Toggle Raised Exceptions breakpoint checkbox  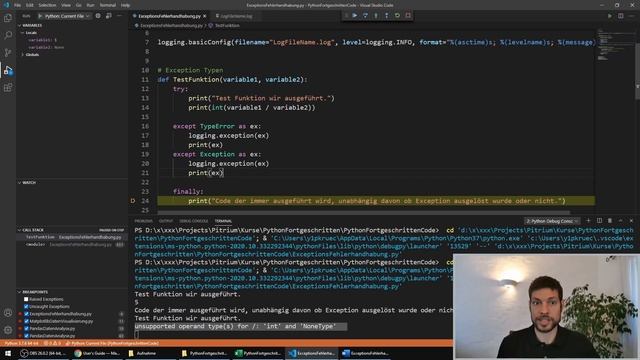[x=26, y=299]
